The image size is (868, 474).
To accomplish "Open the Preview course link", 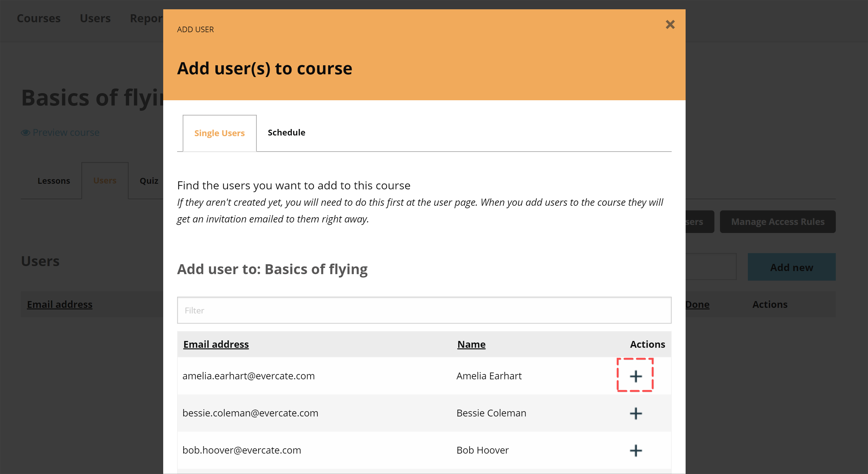I will pos(66,133).
